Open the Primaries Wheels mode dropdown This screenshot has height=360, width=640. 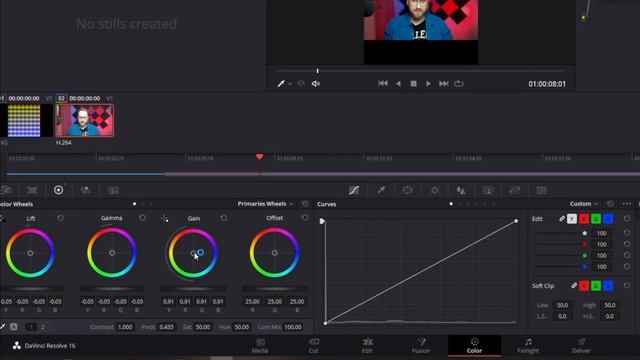pyautogui.click(x=265, y=204)
